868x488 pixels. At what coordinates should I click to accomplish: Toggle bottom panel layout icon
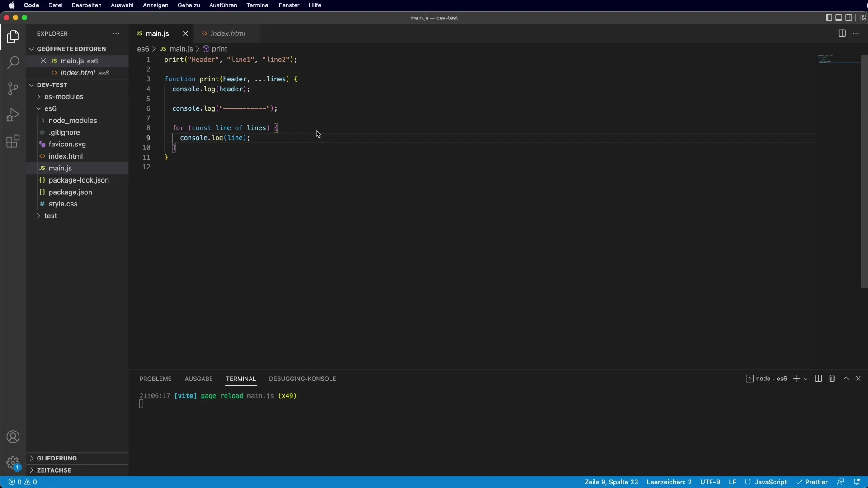839,18
